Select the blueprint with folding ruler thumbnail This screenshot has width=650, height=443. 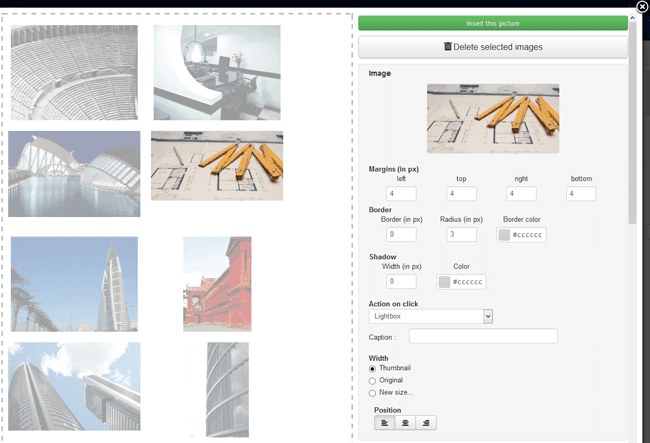(x=217, y=165)
